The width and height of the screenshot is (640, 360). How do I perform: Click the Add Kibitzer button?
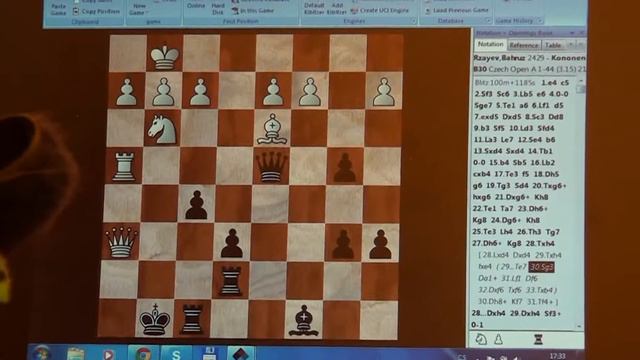click(337, 8)
